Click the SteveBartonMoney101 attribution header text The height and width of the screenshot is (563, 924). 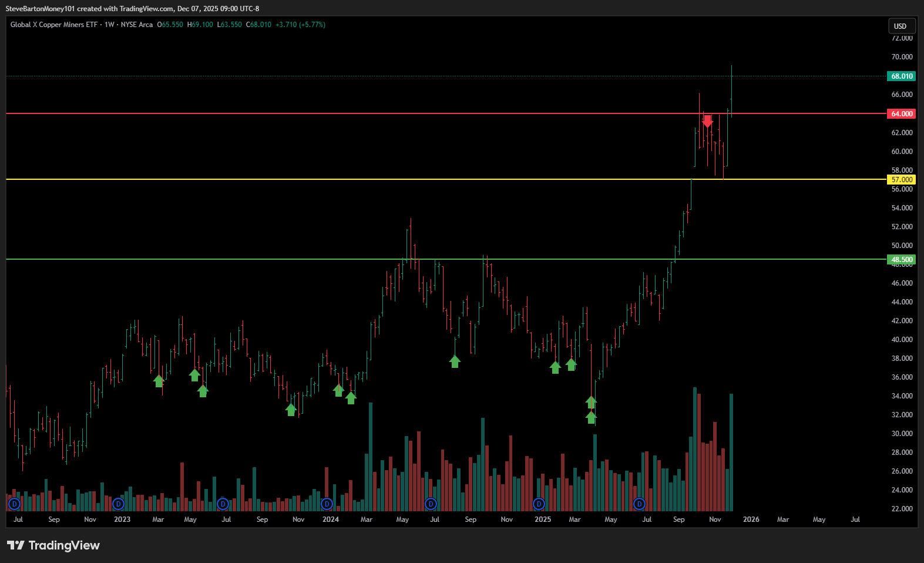pos(132,9)
